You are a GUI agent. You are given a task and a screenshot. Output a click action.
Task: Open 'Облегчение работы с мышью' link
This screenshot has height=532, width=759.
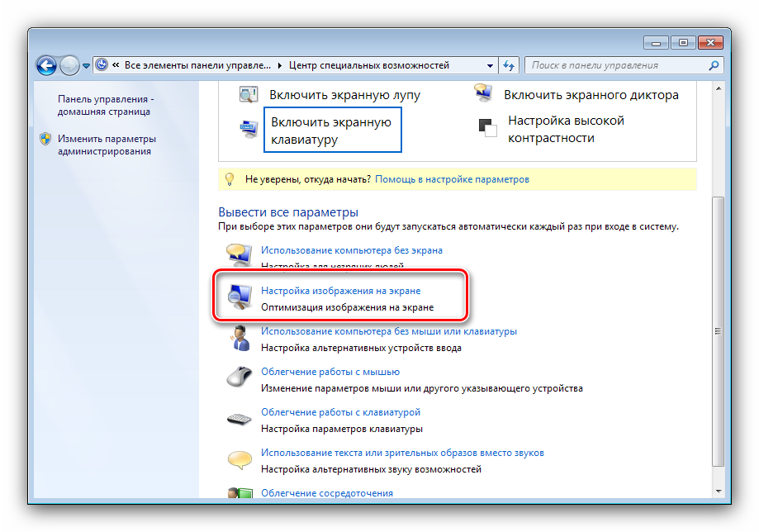pyautogui.click(x=330, y=372)
